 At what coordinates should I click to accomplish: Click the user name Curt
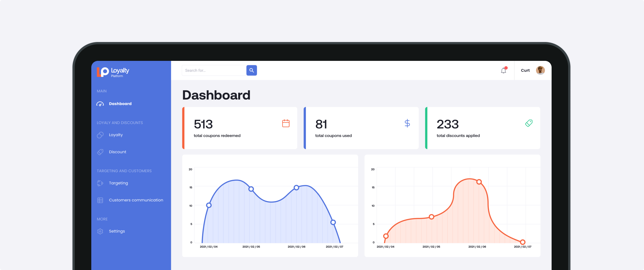[x=525, y=71]
